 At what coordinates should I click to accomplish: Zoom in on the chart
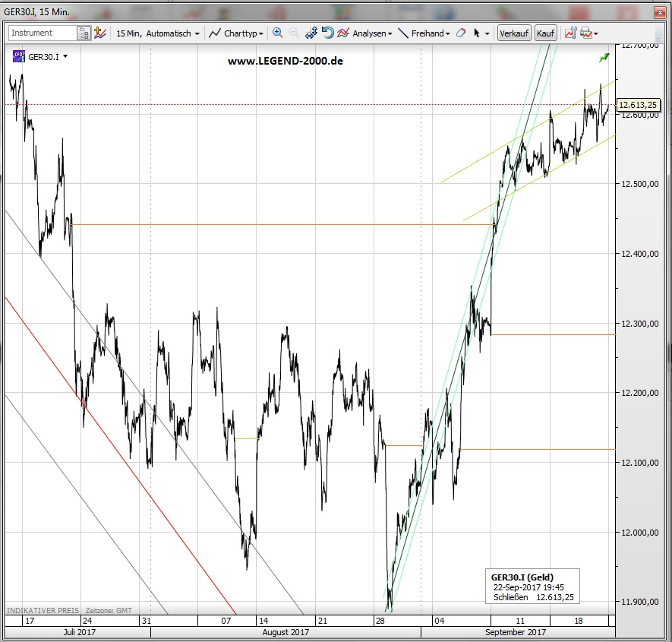pos(277,33)
